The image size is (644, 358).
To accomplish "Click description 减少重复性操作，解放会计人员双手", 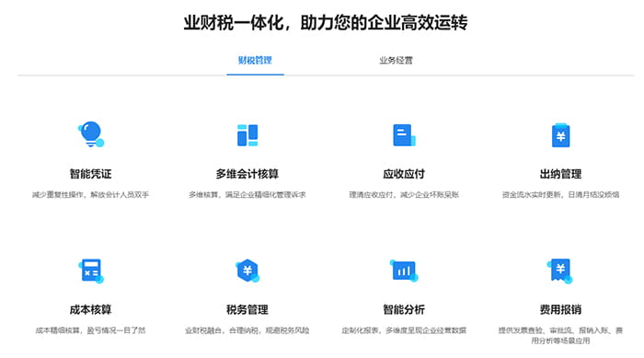I will (x=91, y=195).
